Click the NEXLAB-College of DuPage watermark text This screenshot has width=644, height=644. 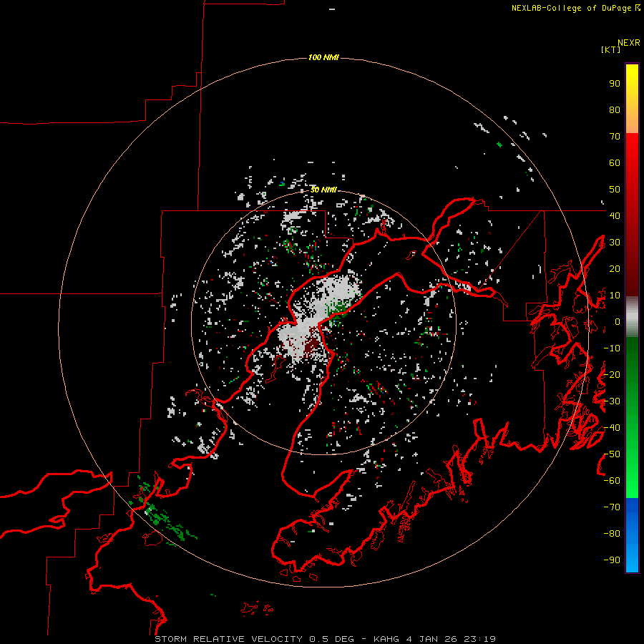pos(575,8)
